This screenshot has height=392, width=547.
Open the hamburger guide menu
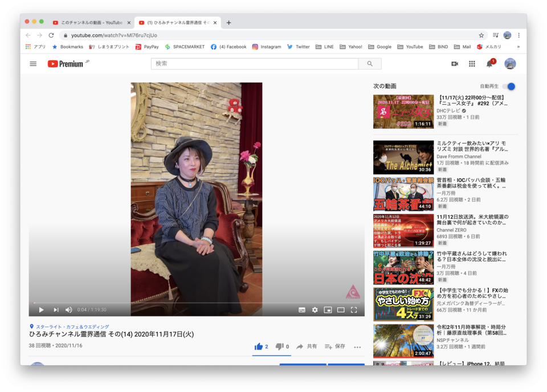[33, 64]
